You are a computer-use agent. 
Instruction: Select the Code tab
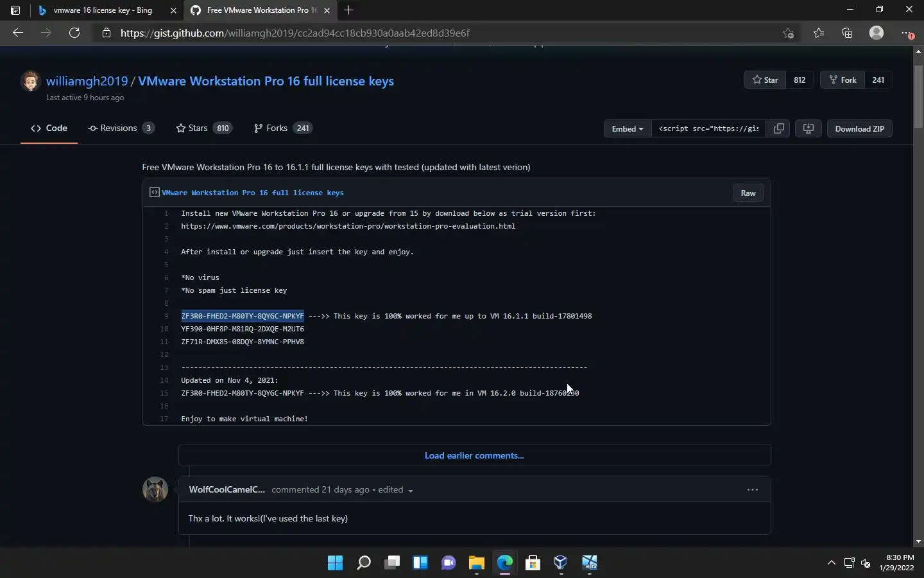click(49, 128)
